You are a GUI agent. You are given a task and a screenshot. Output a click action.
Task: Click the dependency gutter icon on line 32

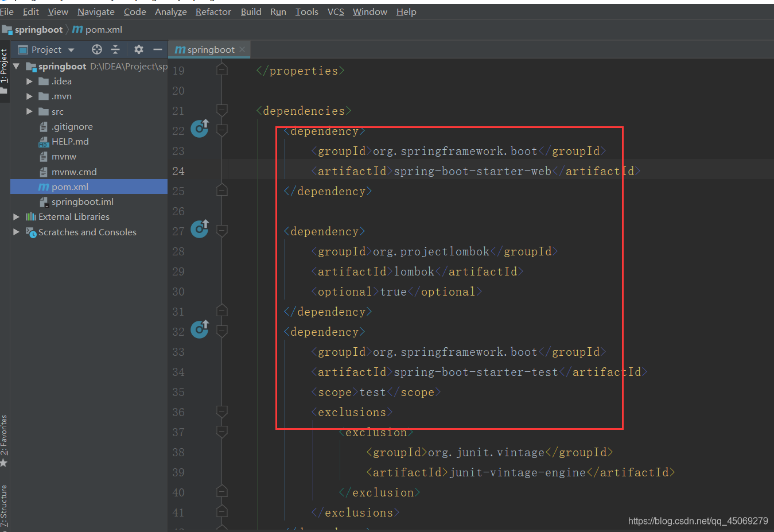tap(200, 329)
